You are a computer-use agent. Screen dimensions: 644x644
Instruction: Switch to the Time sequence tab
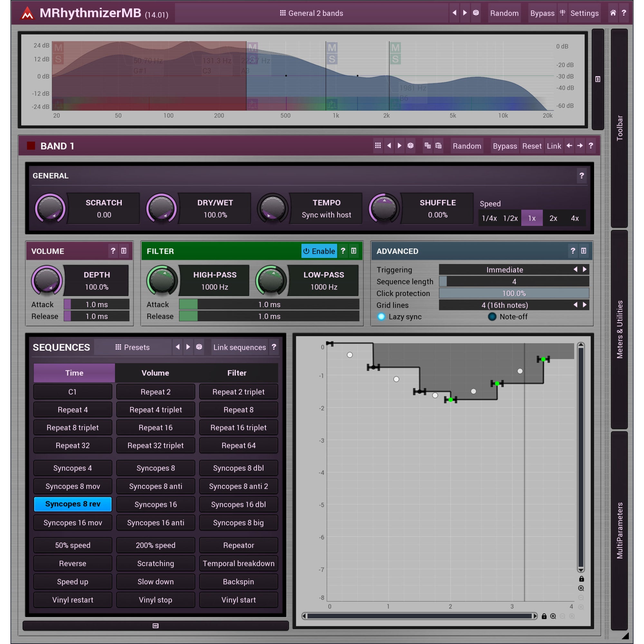point(74,373)
